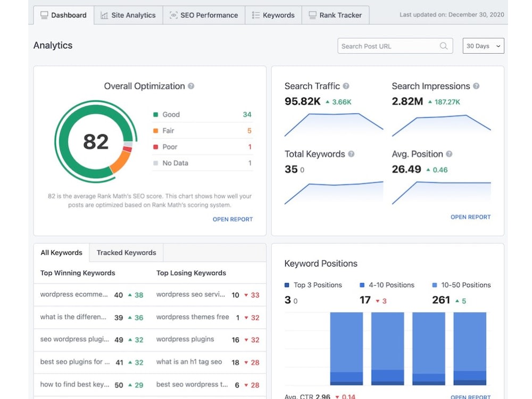
Task: Click the Top 3 Positions legend swatch
Action: pos(287,285)
